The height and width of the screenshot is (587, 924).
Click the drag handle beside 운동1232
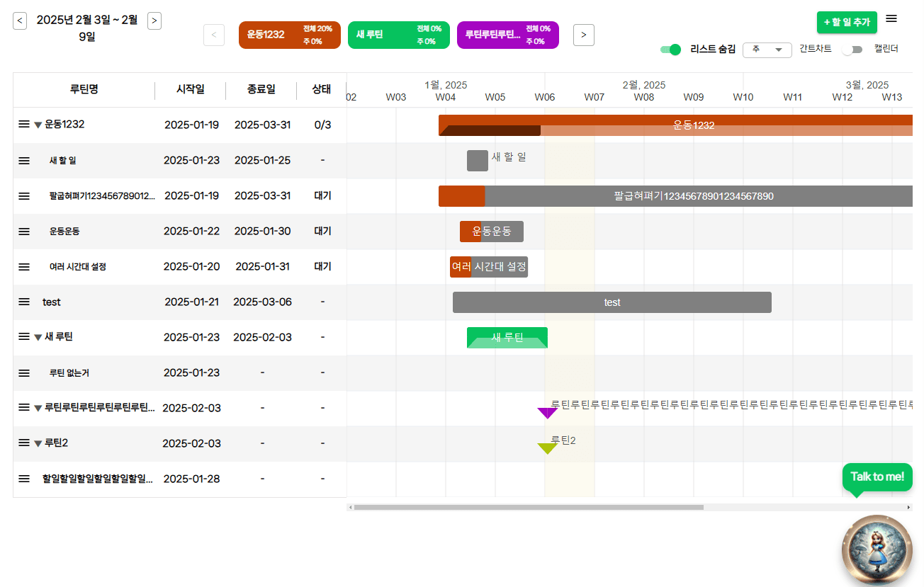pos(23,124)
